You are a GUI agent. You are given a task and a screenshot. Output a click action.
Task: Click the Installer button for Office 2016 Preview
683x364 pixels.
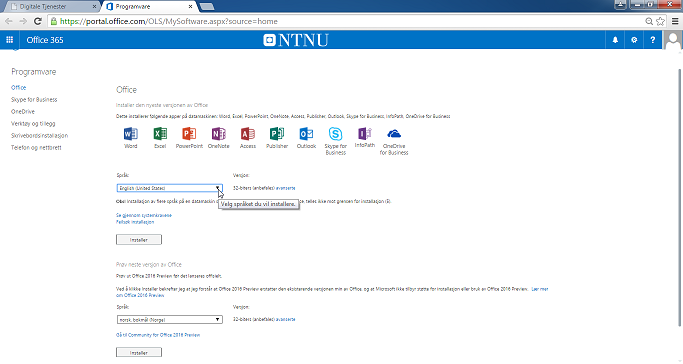point(139,352)
